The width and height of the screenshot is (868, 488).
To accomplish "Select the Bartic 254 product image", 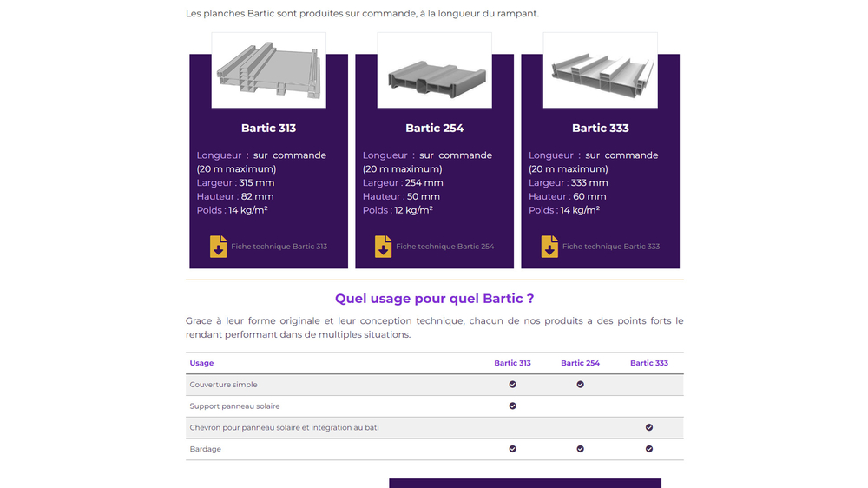I will [x=435, y=70].
